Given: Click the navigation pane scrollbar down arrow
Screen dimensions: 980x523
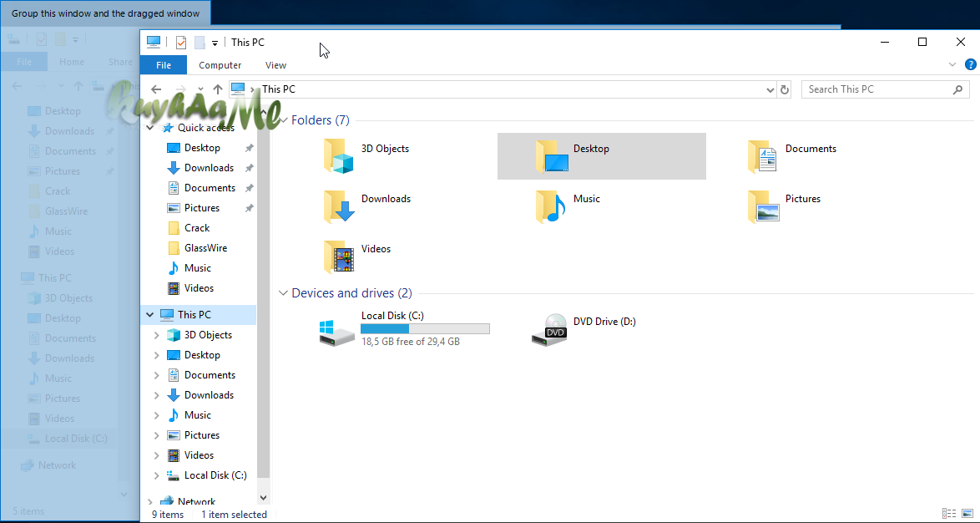Looking at the screenshot, I should pos(263,498).
